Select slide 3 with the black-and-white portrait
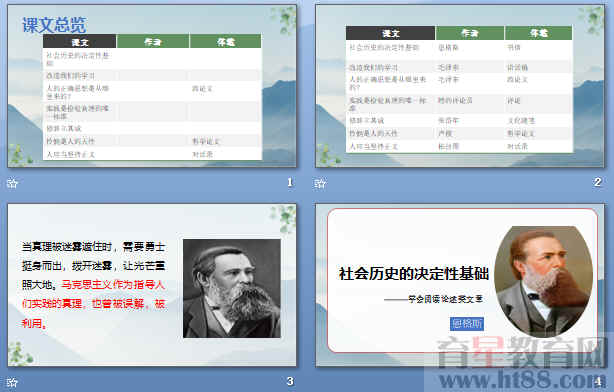The width and height of the screenshot is (614, 392). click(x=152, y=285)
